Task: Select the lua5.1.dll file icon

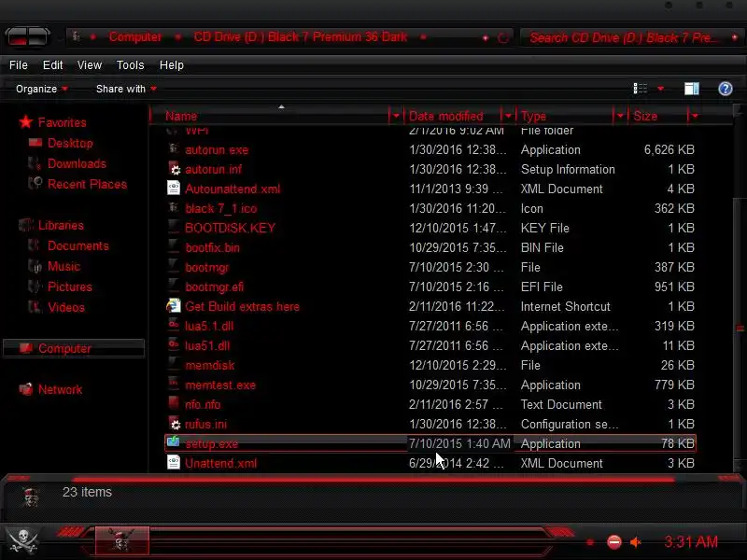Action: (174, 325)
